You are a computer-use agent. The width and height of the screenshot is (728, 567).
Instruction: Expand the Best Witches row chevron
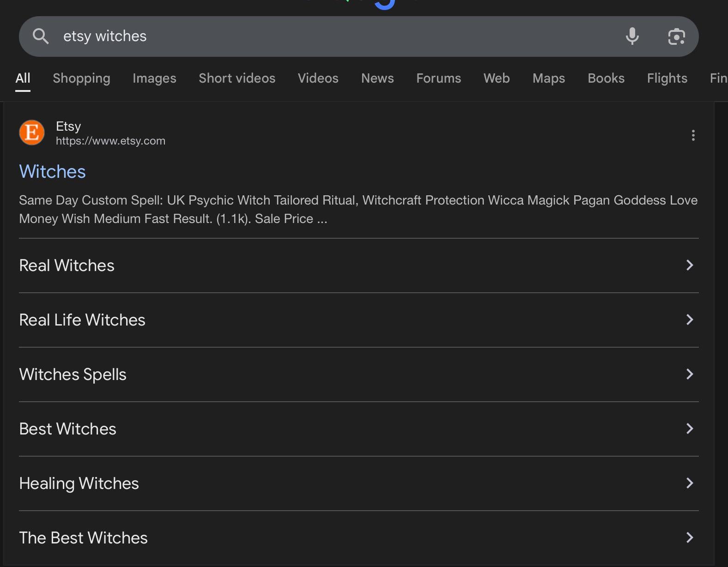(x=689, y=428)
